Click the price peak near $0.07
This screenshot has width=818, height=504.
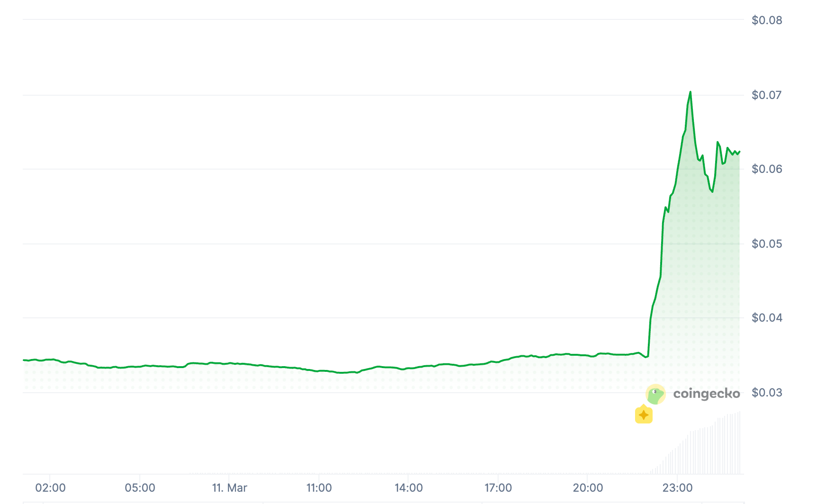[690, 92]
